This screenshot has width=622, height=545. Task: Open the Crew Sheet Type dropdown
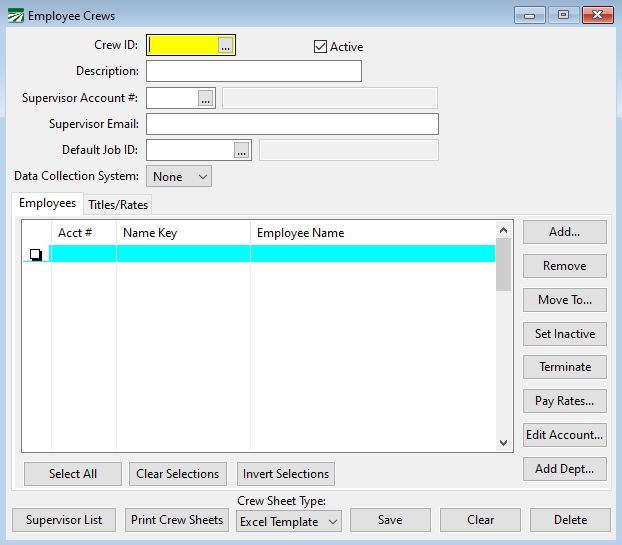click(x=289, y=521)
